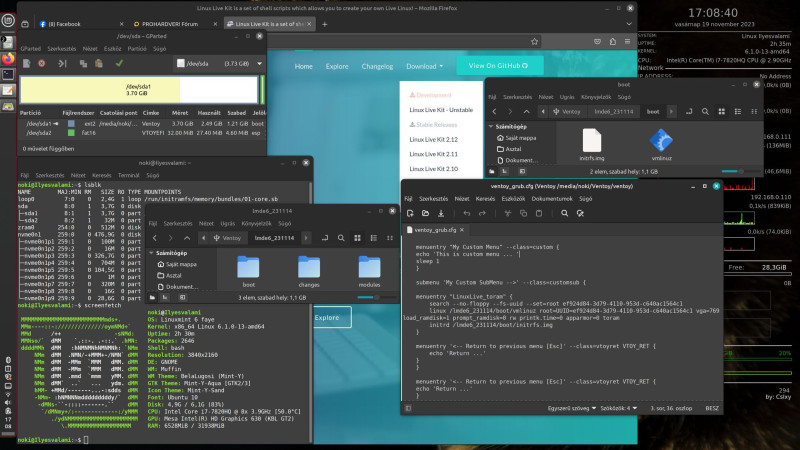The height and width of the screenshot is (450, 800).
Task: Open Terminál menu in terminal window
Action: [x=129, y=175]
